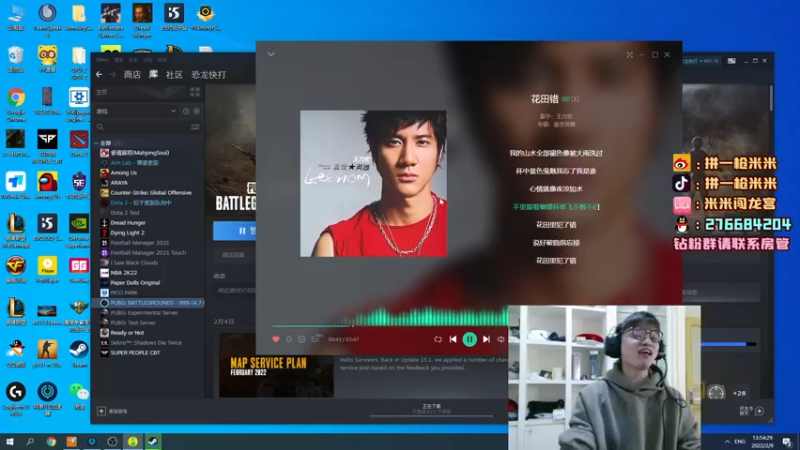This screenshot has height=450, width=800.
Task: Seek along the song progress bar
Action: [x=390, y=324]
